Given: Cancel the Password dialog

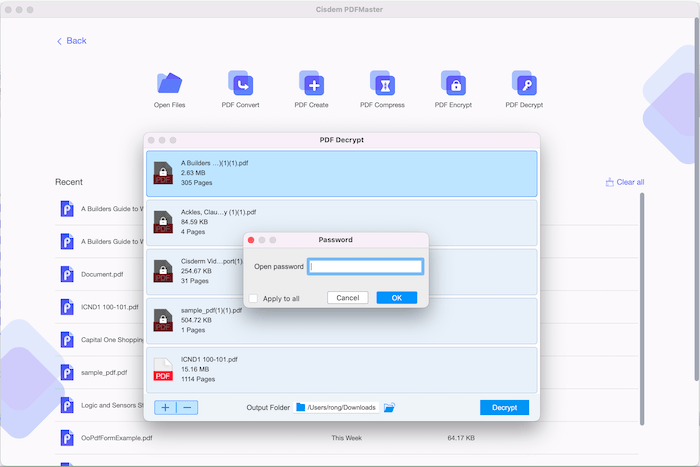Looking at the screenshot, I should tap(347, 298).
